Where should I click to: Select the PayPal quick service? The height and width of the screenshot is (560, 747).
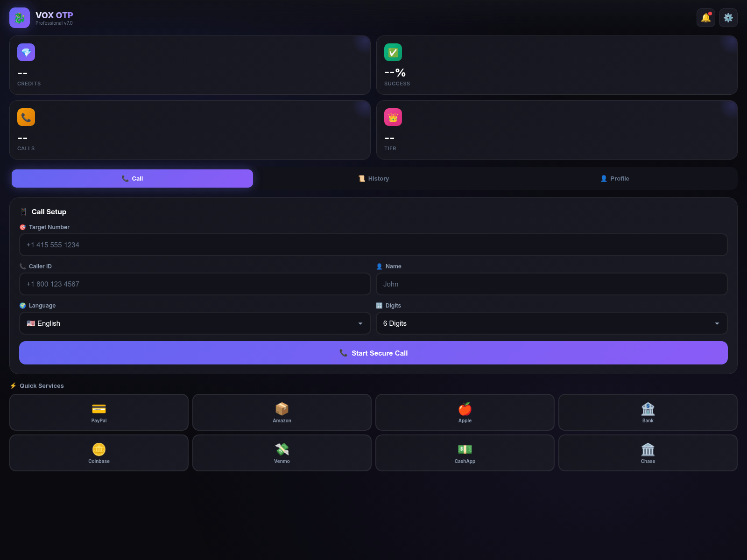pos(99,412)
